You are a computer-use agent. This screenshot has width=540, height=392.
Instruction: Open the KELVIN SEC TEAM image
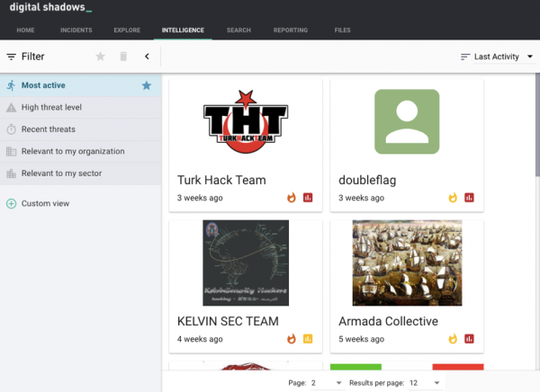(x=246, y=263)
